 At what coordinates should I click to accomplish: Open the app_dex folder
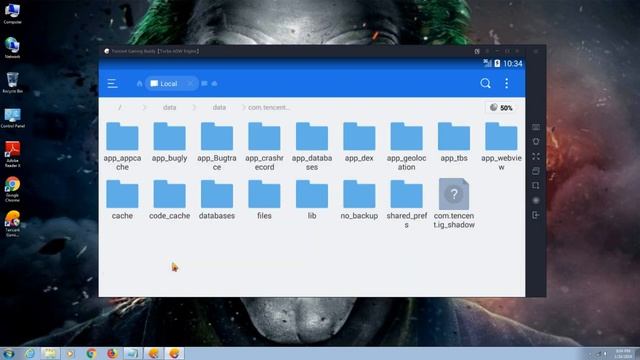(359, 142)
